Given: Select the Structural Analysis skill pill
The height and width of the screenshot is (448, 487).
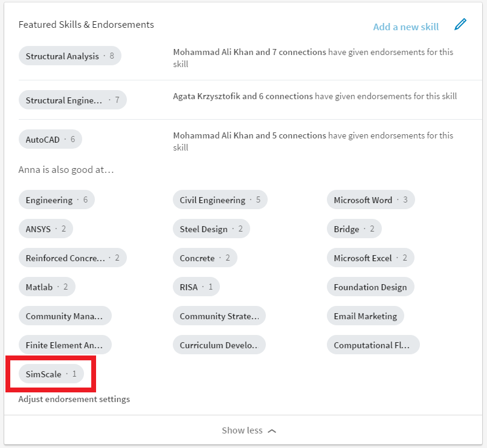Looking at the screenshot, I should 69,56.
